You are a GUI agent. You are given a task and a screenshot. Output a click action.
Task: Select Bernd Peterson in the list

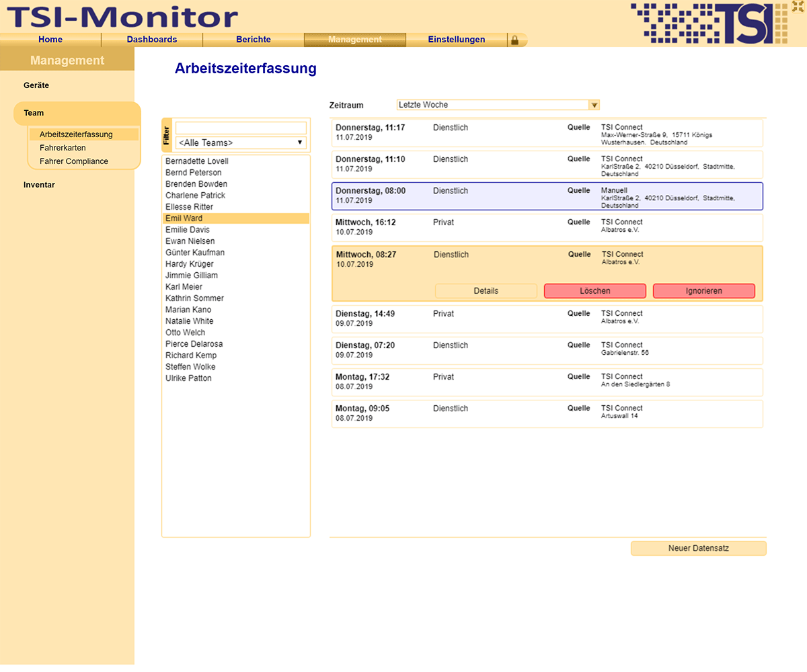point(236,173)
